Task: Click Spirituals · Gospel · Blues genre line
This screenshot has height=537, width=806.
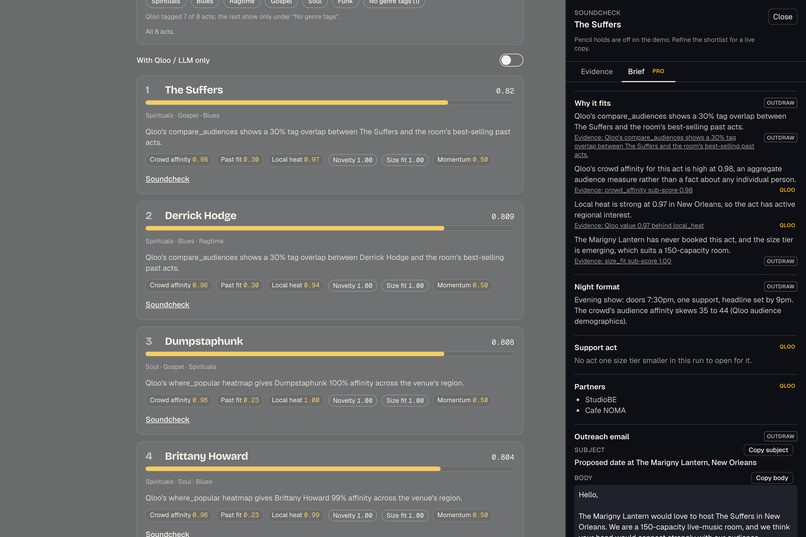Action: (182, 116)
